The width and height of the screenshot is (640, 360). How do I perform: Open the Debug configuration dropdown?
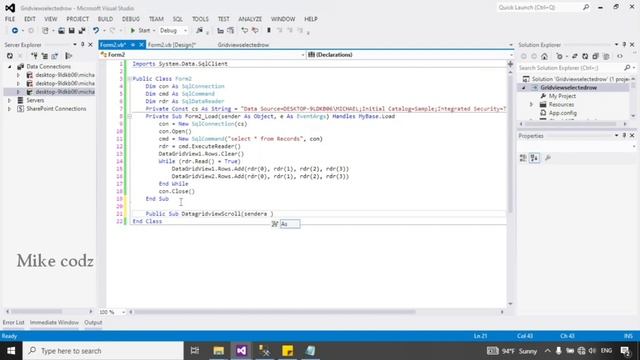coord(173,31)
